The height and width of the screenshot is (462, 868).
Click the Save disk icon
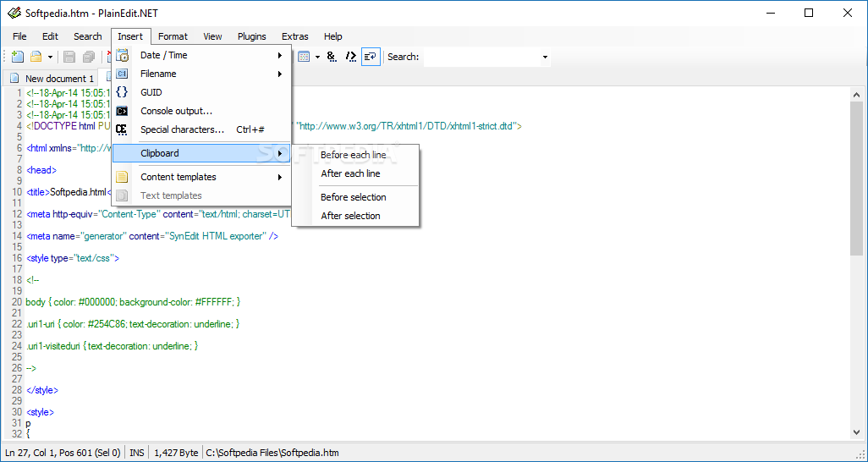tap(69, 57)
